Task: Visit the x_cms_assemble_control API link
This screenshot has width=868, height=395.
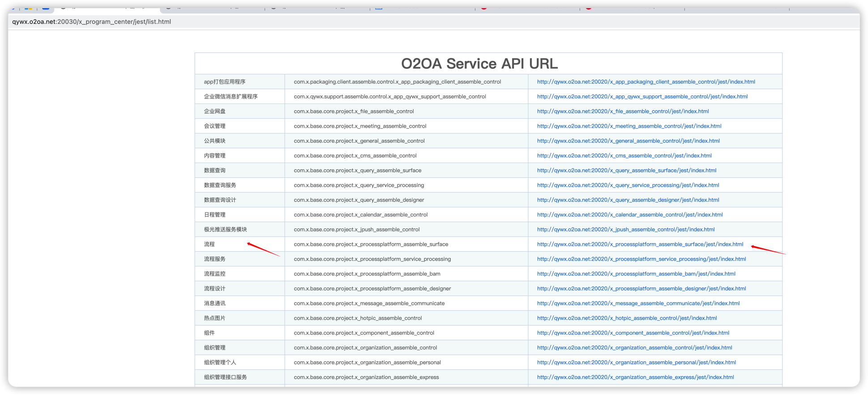Action: pyautogui.click(x=624, y=156)
